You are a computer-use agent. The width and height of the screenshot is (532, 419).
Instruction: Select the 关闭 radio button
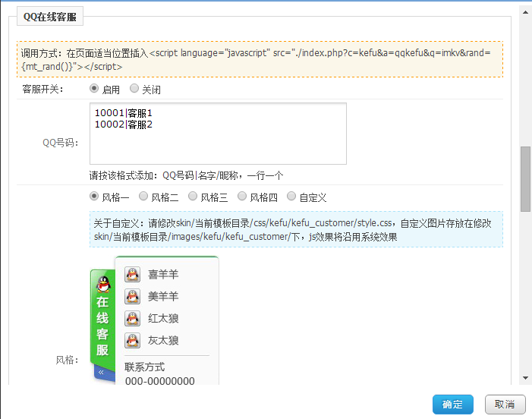[x=134, y=89]
